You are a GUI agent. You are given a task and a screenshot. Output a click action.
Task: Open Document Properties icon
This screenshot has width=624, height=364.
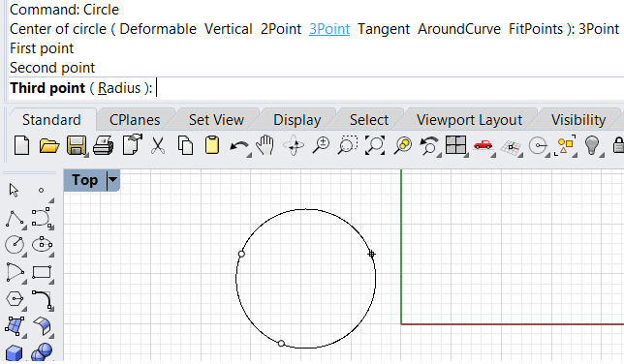pos(133,144)
